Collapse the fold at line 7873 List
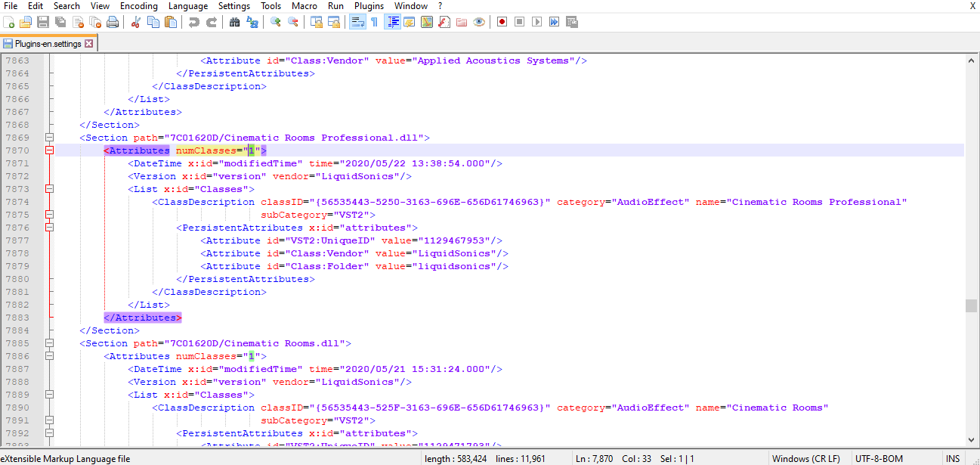The image size is (980, 465). pyautogui.click(x=50, y=189)
